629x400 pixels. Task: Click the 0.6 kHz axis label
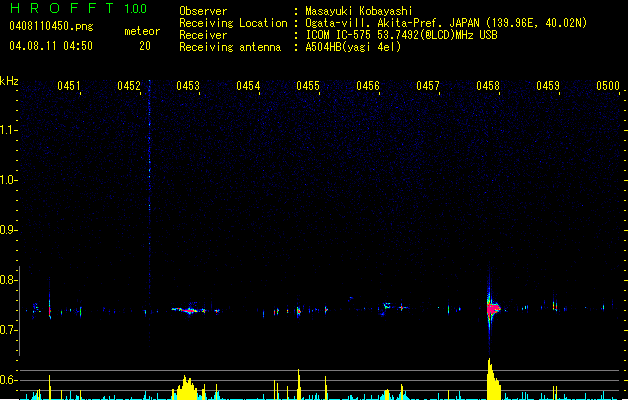[x=8, y=380]
